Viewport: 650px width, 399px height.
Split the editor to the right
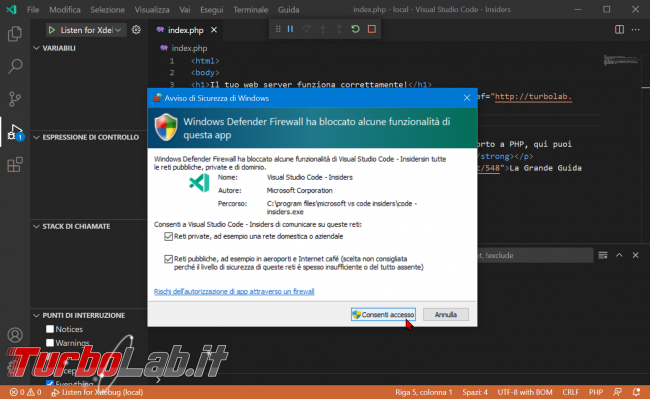click(619, 29)
